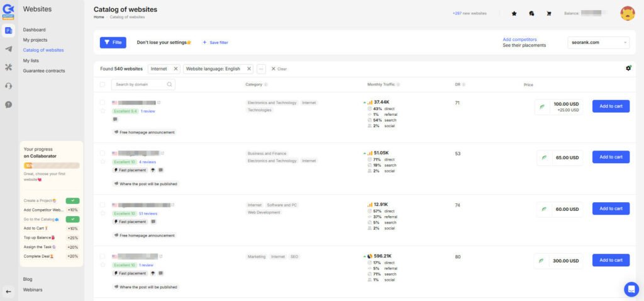Select the checkbox for the 12.91K traffic website
Screen dimensions: 644x301
(x=103, y=205)
